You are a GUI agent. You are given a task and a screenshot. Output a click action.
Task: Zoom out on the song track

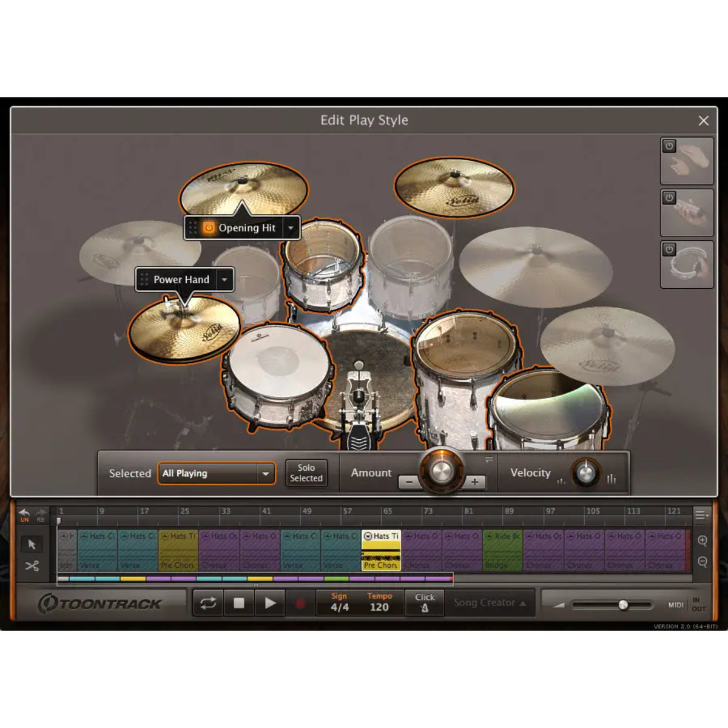coord(703,562)
